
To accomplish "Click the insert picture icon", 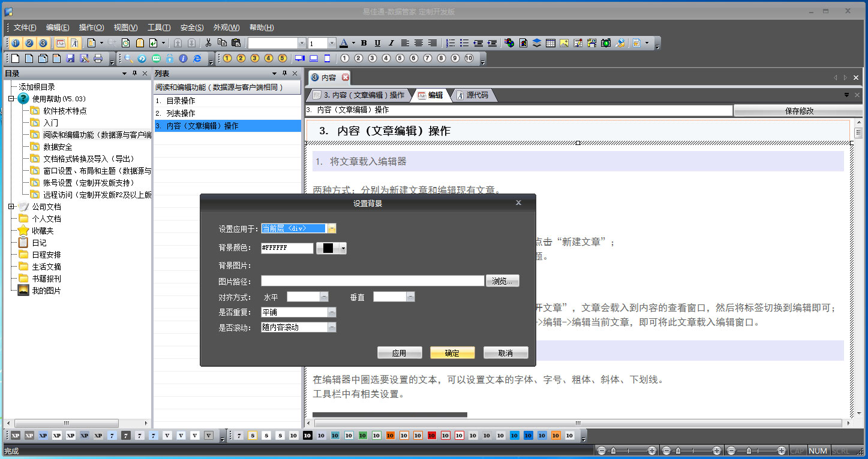I will point(564,43).
